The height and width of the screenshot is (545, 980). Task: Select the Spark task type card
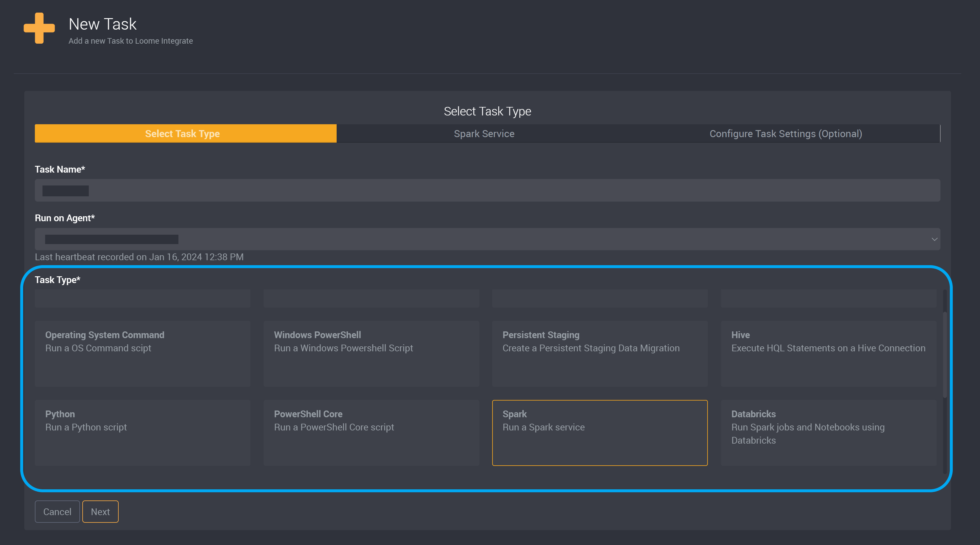pyautogui.click(x=600, y=433)
